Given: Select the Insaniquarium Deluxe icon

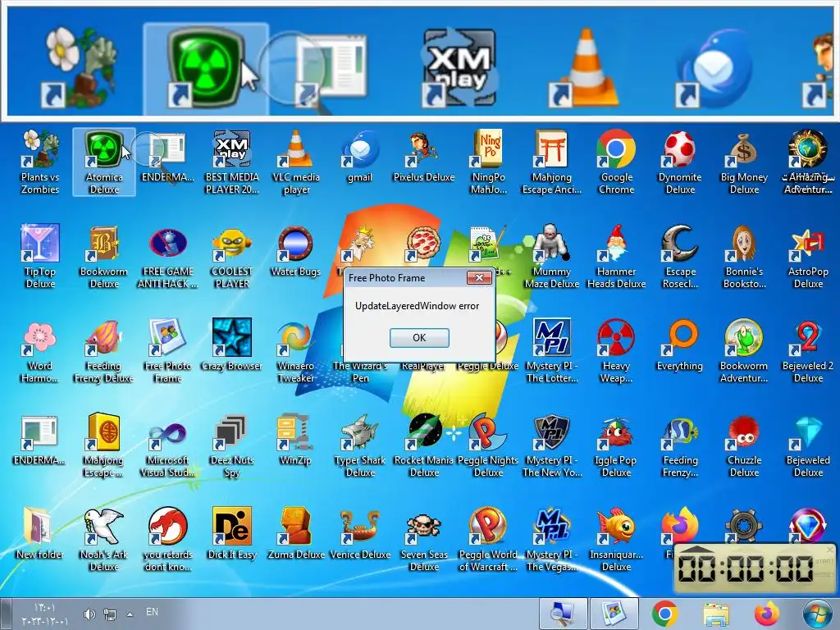Looking at the screenshot, I should (616, 539).
